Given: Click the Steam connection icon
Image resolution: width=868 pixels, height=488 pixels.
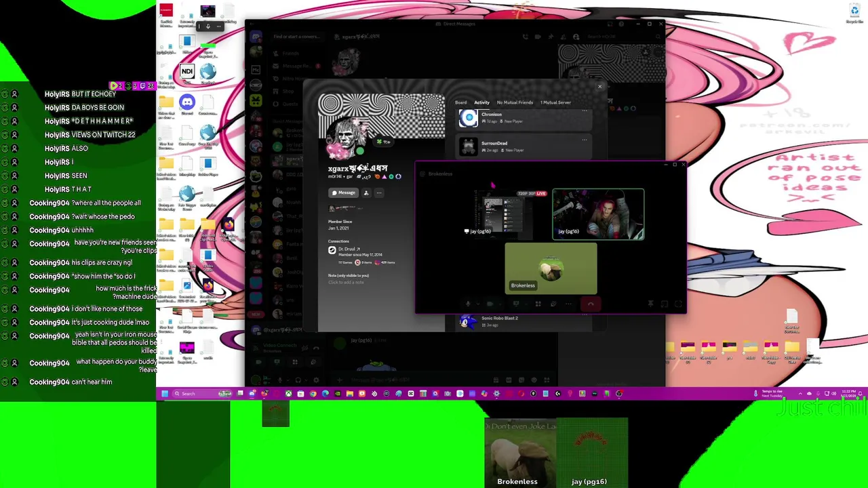Looking at the screenshot, I should (332, 251).
